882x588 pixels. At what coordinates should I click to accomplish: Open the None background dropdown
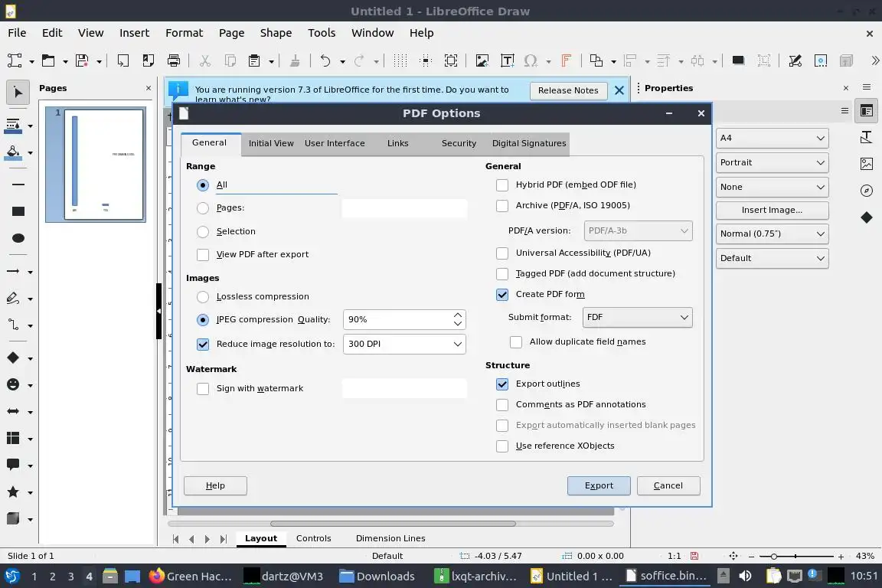pyautogui.click(x=773, y=187)
